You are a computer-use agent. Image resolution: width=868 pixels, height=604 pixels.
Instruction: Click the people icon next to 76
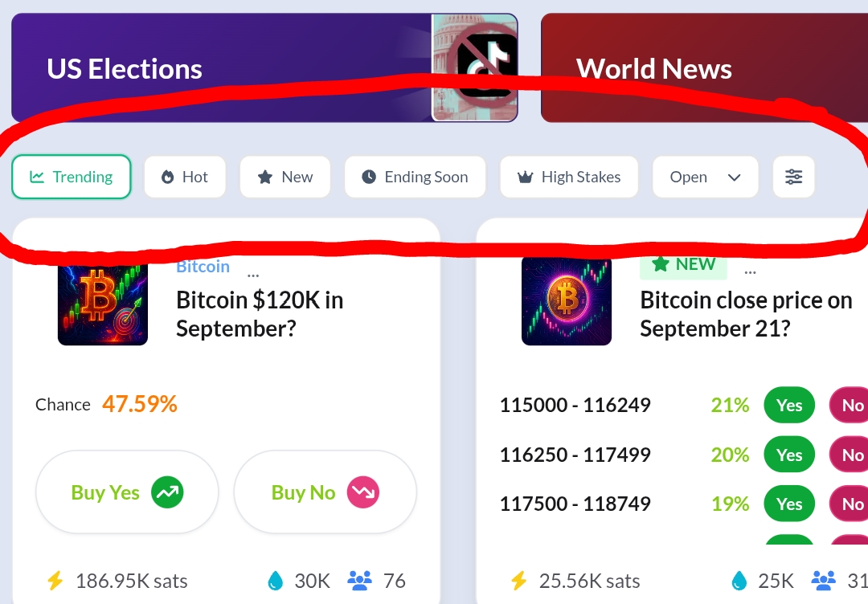click(359, 581)
